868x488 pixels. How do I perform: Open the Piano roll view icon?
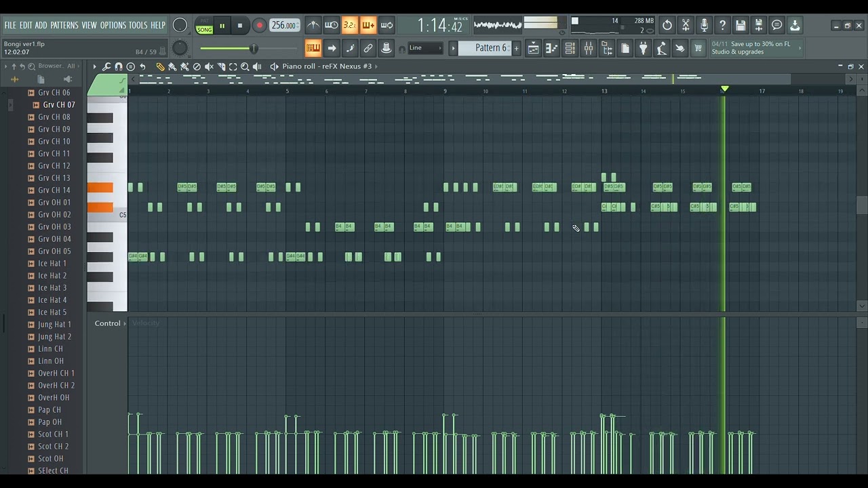[551, 47]
